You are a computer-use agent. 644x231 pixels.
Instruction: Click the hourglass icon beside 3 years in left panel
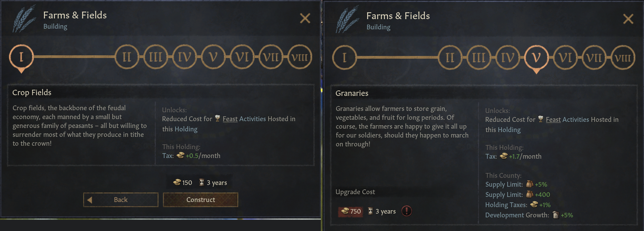[202, 183]
